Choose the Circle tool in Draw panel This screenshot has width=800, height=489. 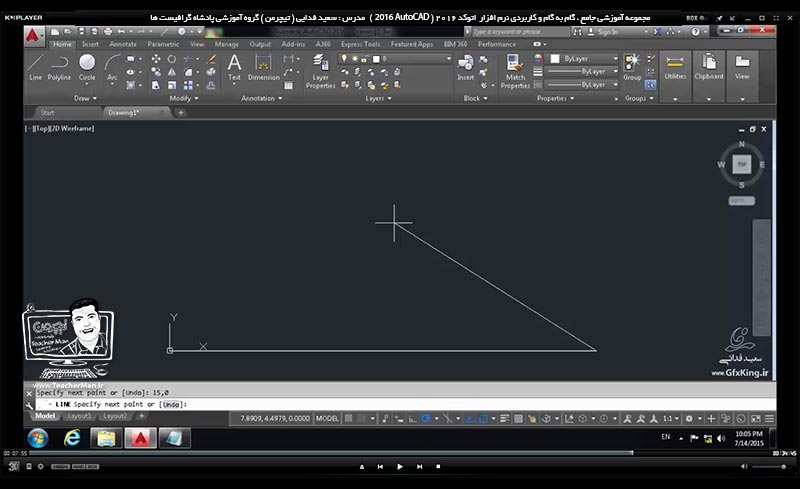coord(87,67)
